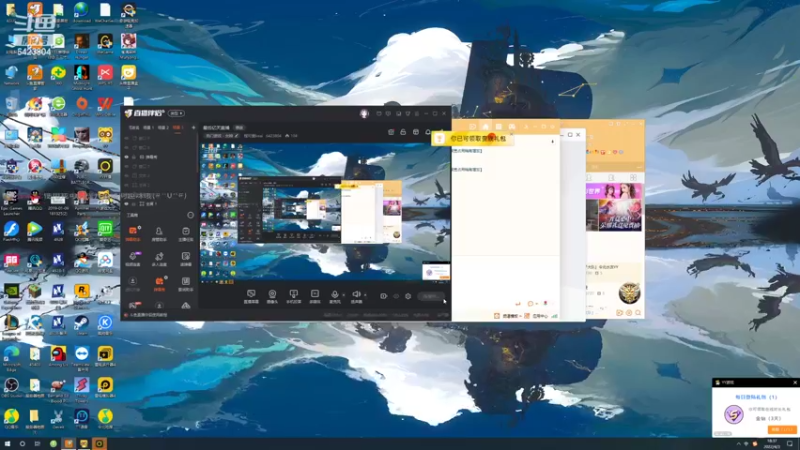
Task: Open Epic Games Launcher desktop shortcut
Action: pyautogui.click(x=11, y=198)
